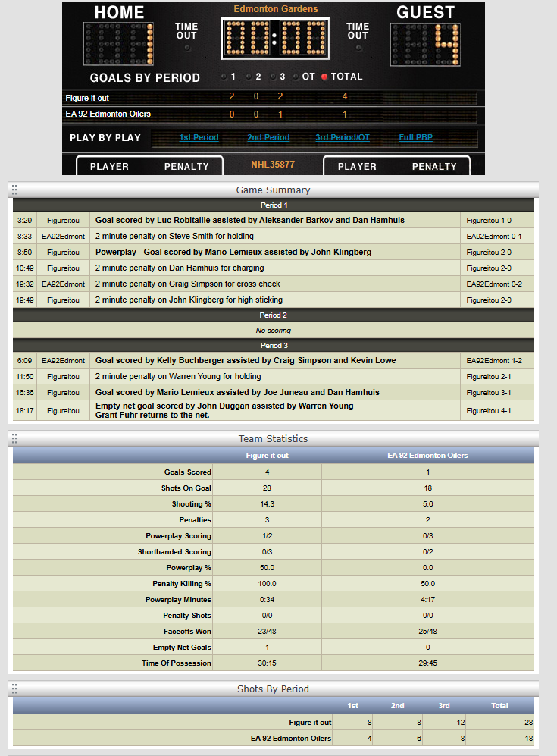Image resolution: width=557 pixels, height=756 pixels.
Task: Open 3rd Period/OT play by play
Action: [x=343, y=137]
